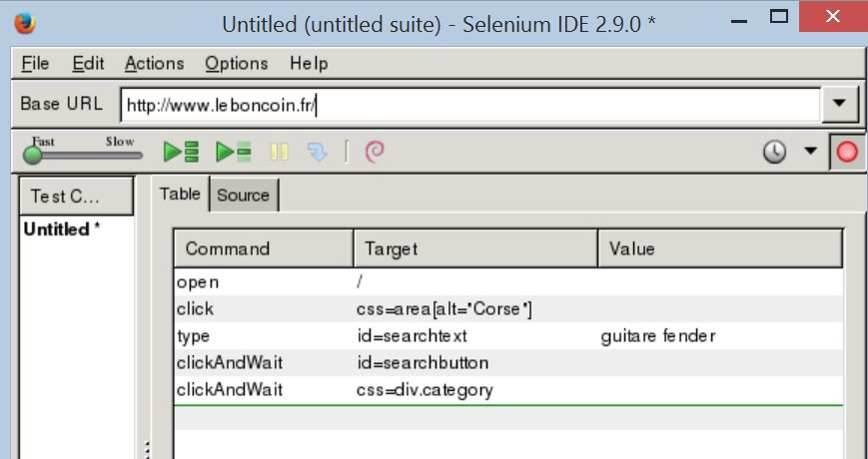Image resolution: width=868 pixels, height=459 pixels.
Task: Select the Untitled test case
Action: coord(62,229)
